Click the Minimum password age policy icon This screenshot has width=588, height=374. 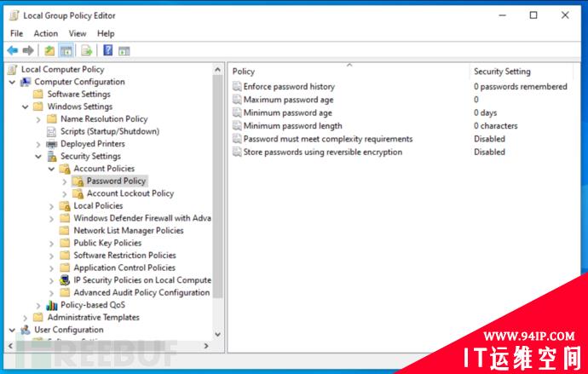(x=237, y=112)
